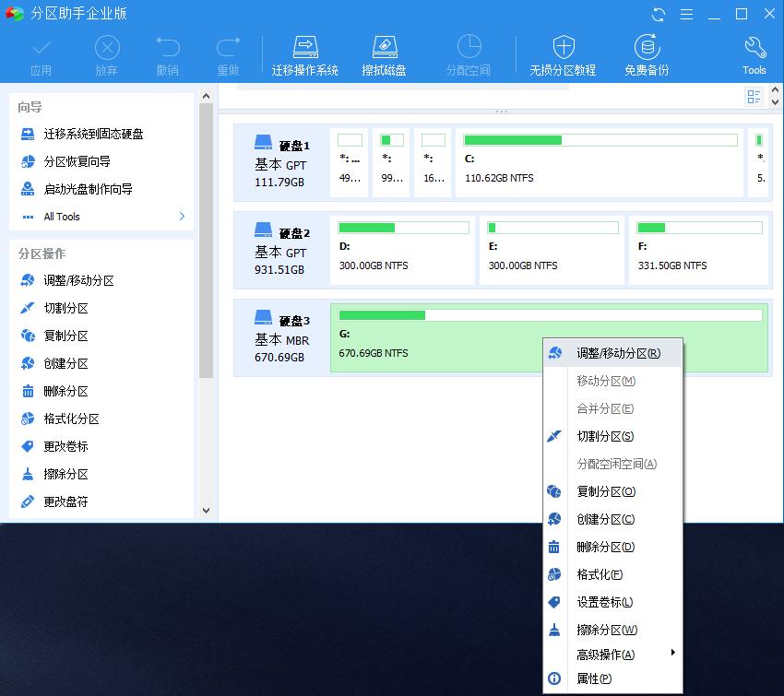Click the sidebar scrollbar down arrow
The image size is (784, 696).
(207, 511)
